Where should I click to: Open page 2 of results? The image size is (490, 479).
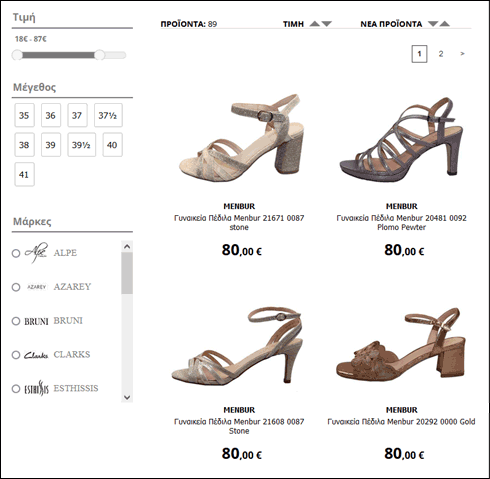pos(441,54)
